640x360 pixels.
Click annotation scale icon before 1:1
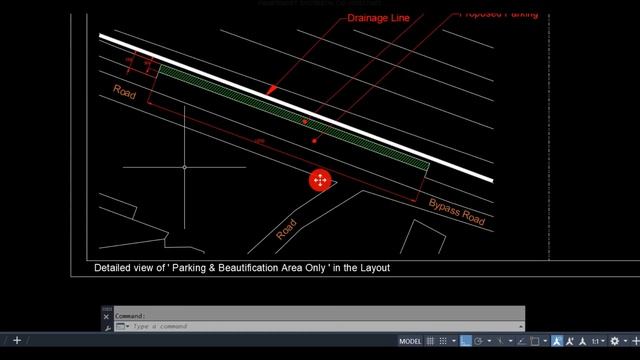pos(583,341)
